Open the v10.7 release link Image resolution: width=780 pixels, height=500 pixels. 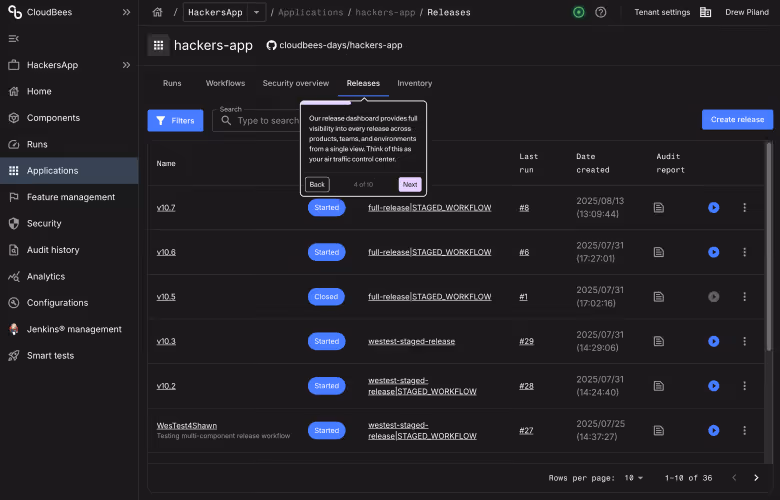(166, 207)
